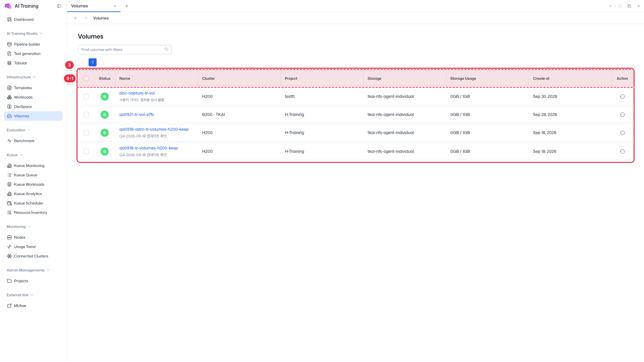
Task: Collapse the Admin Managements section
Action: point(28,270)
